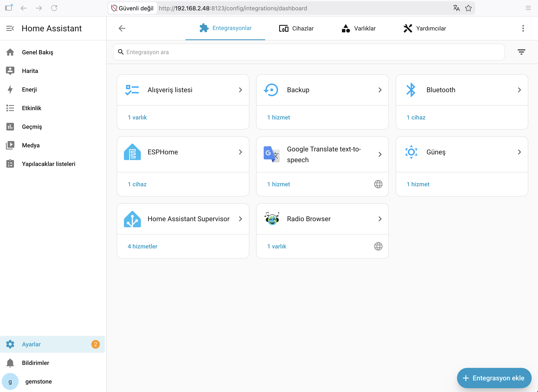Open the gemstone user profile
The image size is (538, 392).
[x=52, y=381]
